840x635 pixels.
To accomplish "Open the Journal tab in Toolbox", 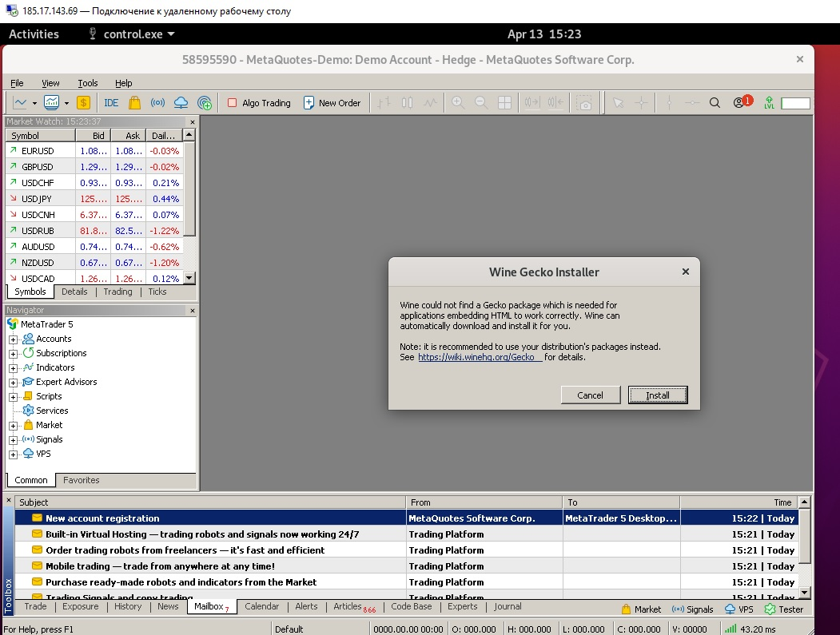I will 508,606.
